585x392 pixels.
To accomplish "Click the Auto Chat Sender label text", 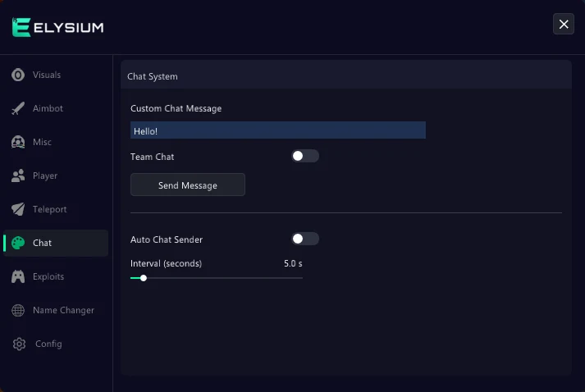I will click(167, 239).
